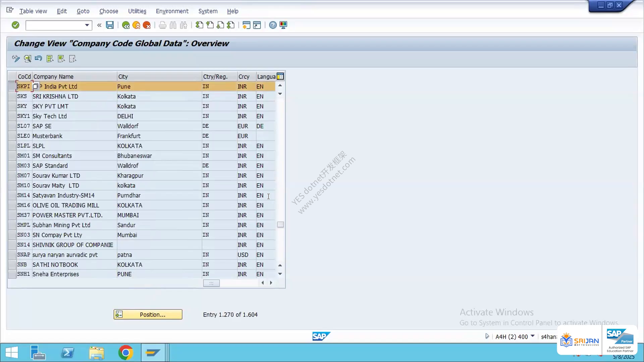Click the Position... button

[148, 314]
